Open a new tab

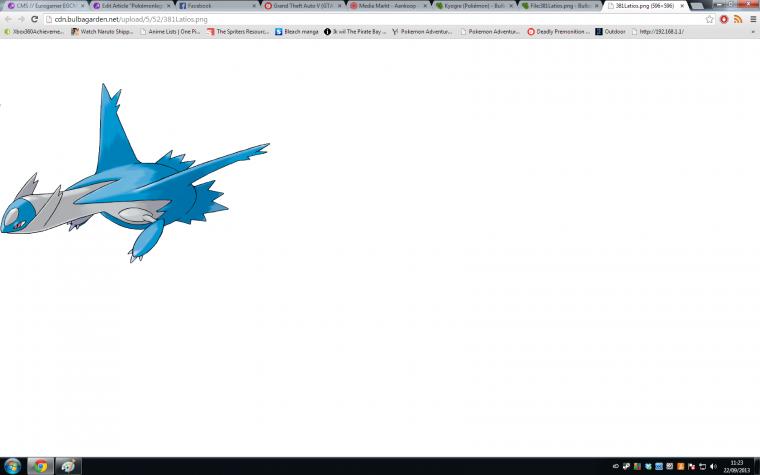coord(697,6)
